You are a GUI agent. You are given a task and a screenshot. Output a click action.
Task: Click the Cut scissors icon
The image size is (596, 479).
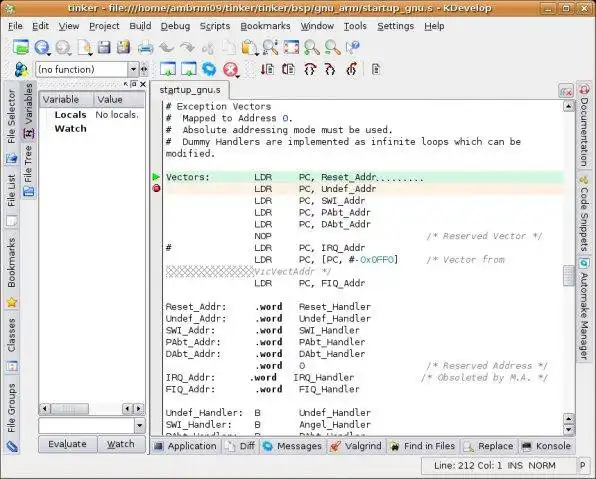208,48
